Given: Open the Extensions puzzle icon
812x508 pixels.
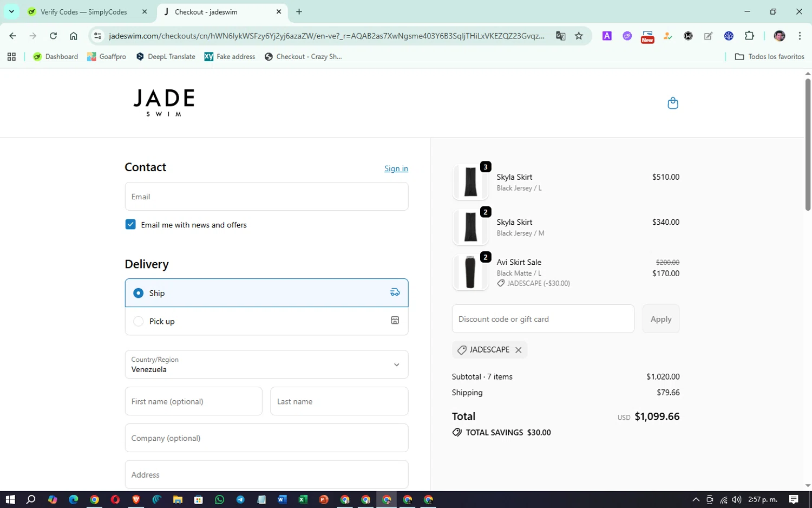Looking at the screenshot, I should coord(749,36).
